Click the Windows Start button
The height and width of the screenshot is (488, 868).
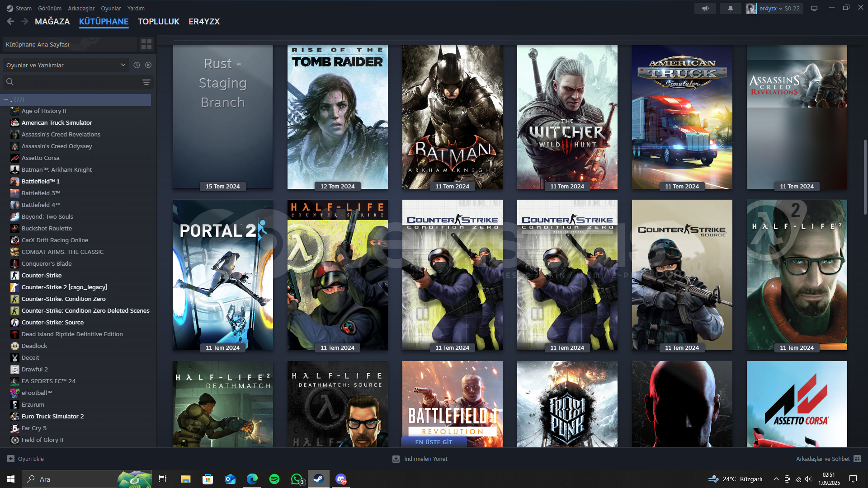11,479
